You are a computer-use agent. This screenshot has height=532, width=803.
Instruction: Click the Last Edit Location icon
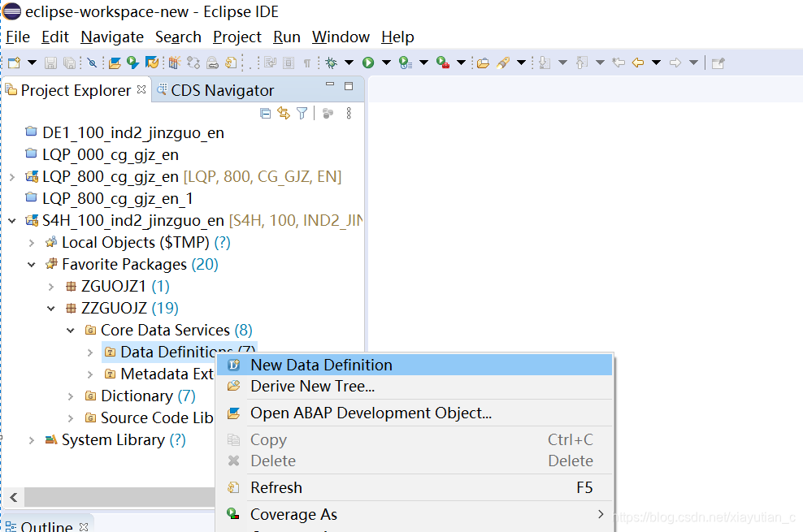[619, 63]
